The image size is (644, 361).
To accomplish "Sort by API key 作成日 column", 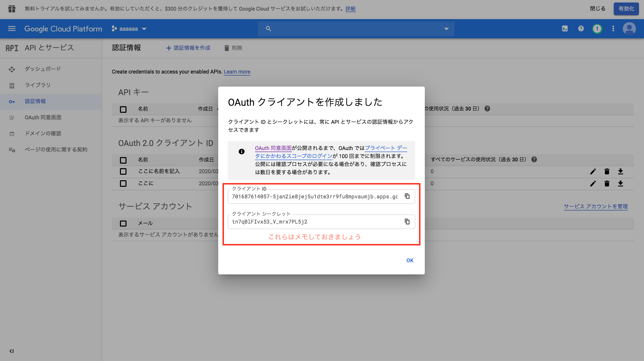I will pyautogui.click(x=205, y=109).
